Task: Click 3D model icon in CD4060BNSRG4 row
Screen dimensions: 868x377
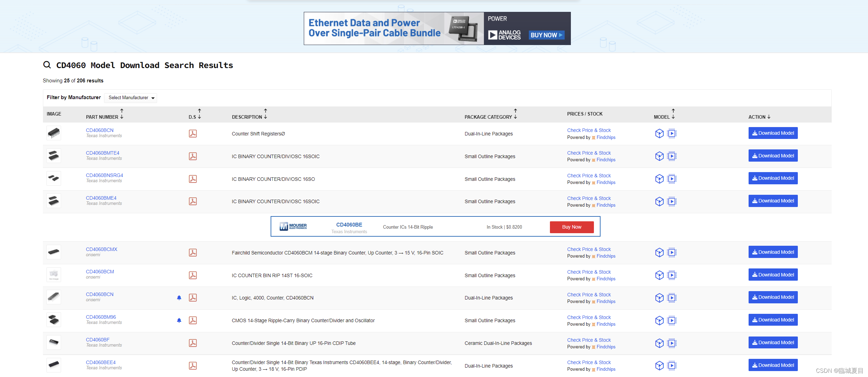Action: (x=659, y=179)
